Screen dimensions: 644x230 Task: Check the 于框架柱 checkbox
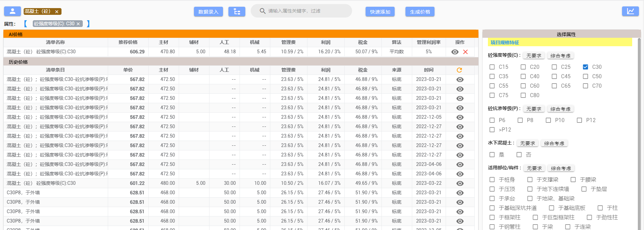[492, 218]
